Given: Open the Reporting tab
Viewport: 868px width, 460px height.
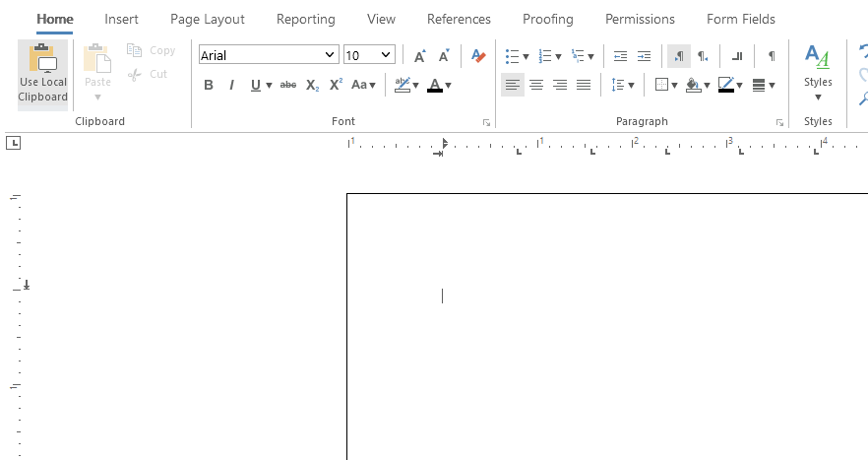Looking at the screenshot, I should point(305,19).
